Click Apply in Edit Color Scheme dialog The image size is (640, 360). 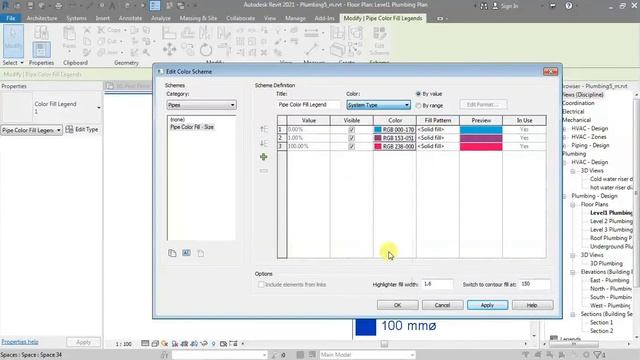click(487, 305)
